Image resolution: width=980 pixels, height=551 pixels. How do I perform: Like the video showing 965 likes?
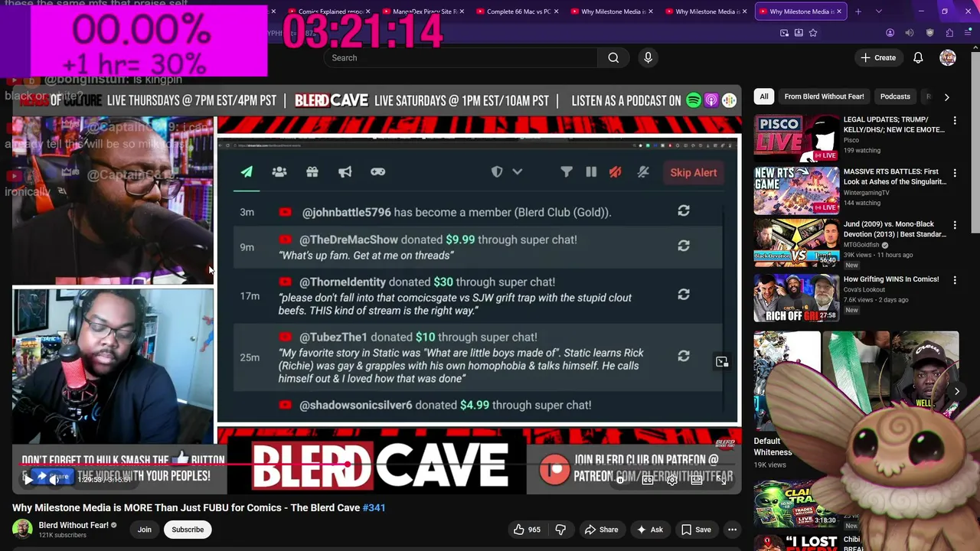[x=527, y=530]
